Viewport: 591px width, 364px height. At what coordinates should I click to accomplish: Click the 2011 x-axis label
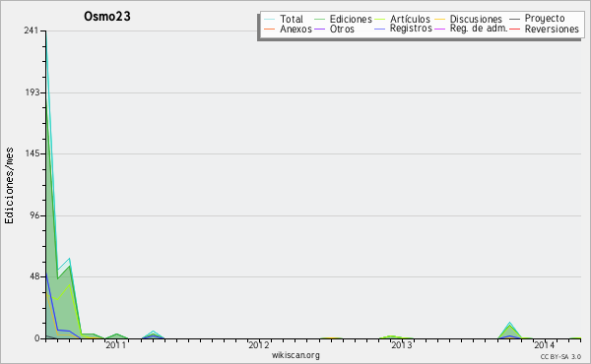115,344
